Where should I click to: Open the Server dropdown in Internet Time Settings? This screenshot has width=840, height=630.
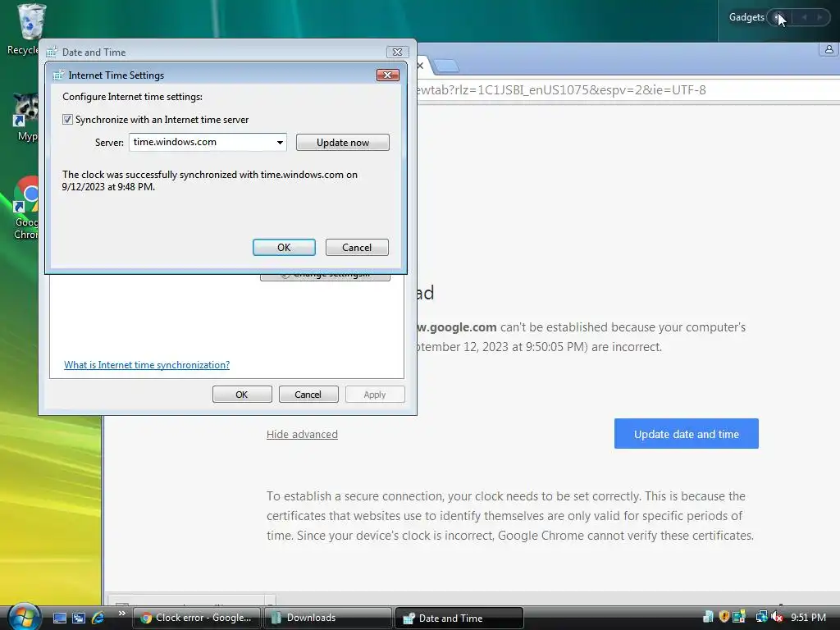coord(280,143)
